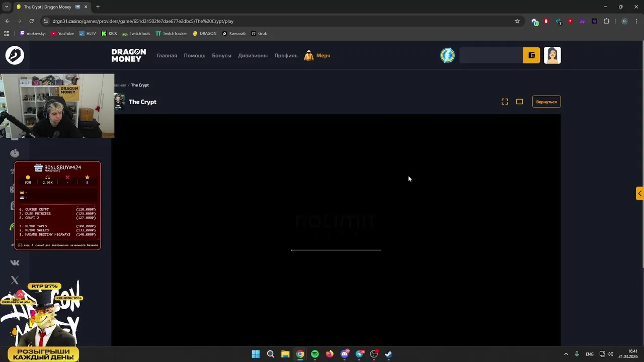Image resolution: width=644 pixels, height=362 pixels.
Task: Click the Вернуться button
Action: (x=546, y=102)
